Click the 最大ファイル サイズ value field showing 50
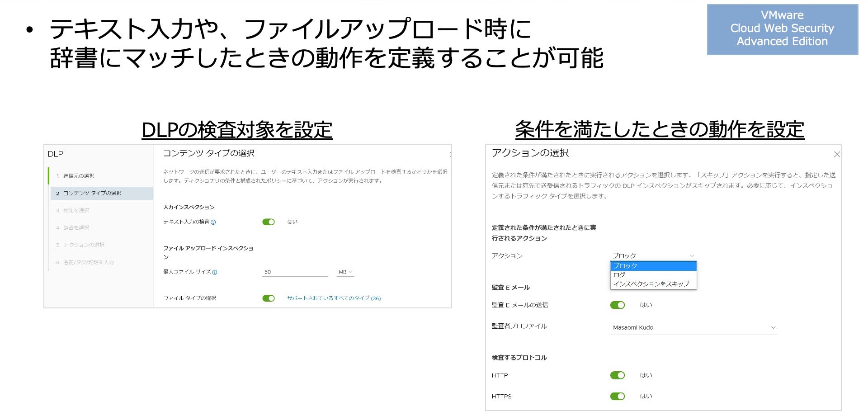This screenshot has width=868, height=416. coord(295,271)
